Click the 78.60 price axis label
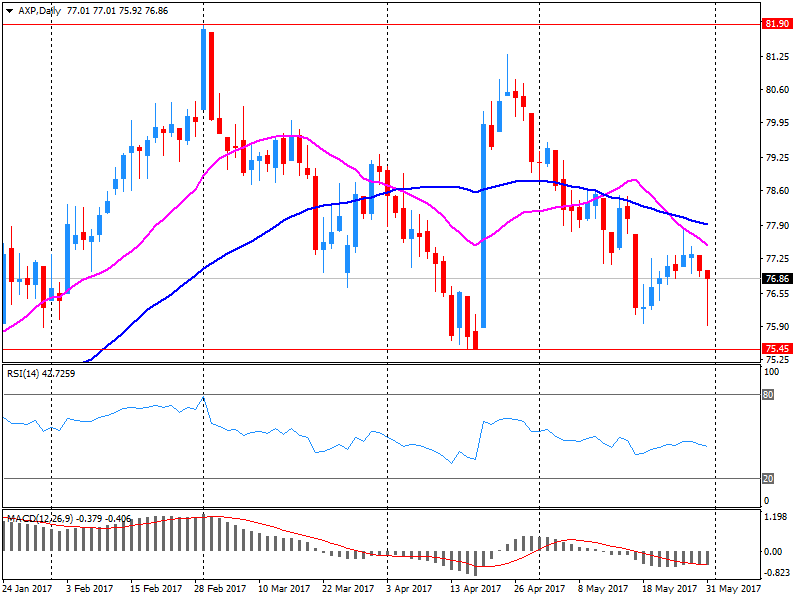800x600 pixels. tap(777, 191)
